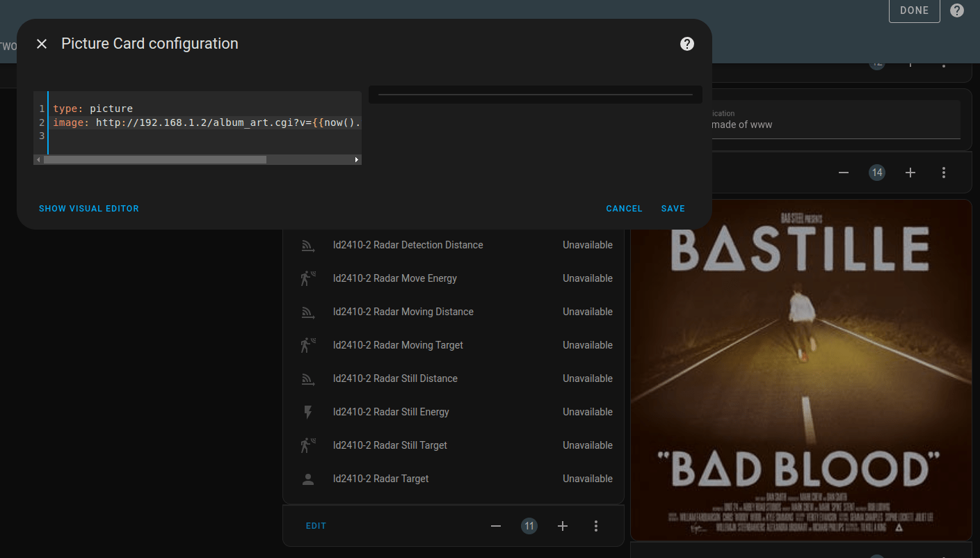Click the Radar Moving Distance icon

(x=308, y=312)
